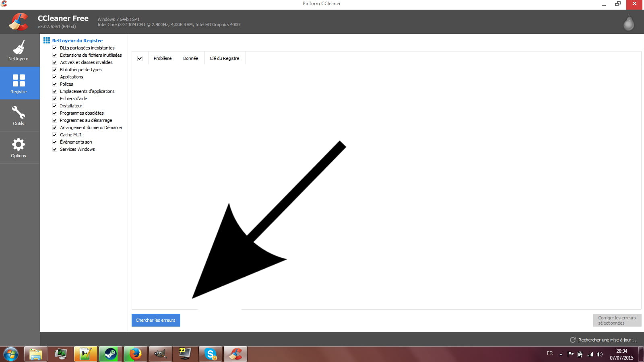Sort by Problème column header

(x=163, y=58)
